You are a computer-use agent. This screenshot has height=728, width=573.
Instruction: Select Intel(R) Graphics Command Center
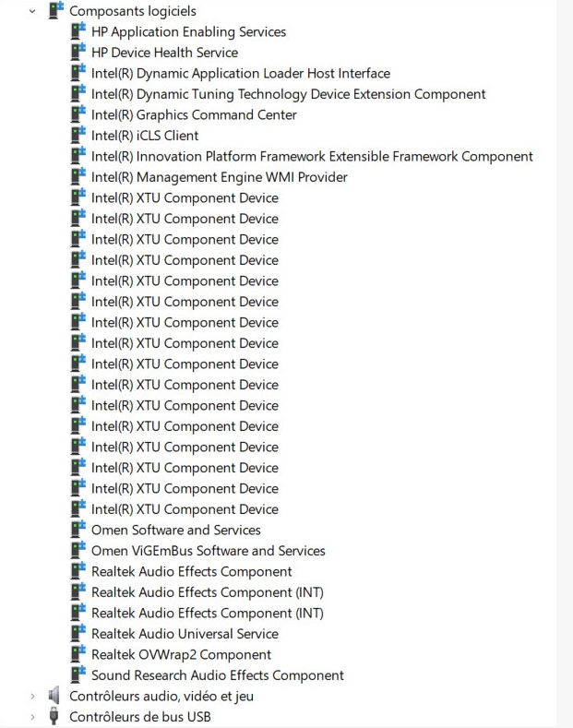(x=194, y=114)
